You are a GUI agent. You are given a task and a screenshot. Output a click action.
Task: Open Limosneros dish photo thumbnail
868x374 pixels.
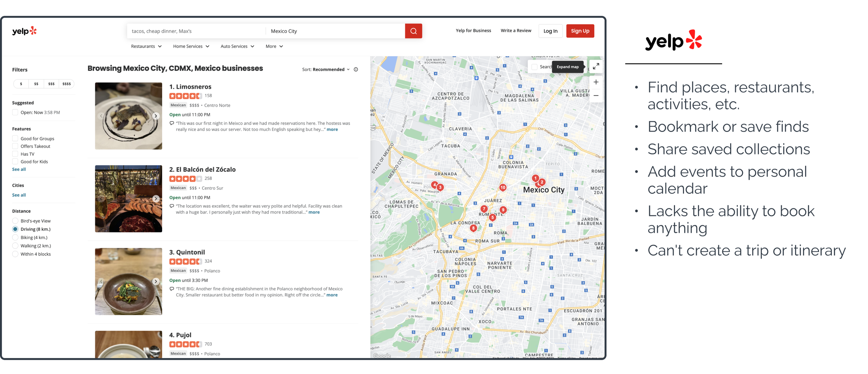click(x=128, y=116)
